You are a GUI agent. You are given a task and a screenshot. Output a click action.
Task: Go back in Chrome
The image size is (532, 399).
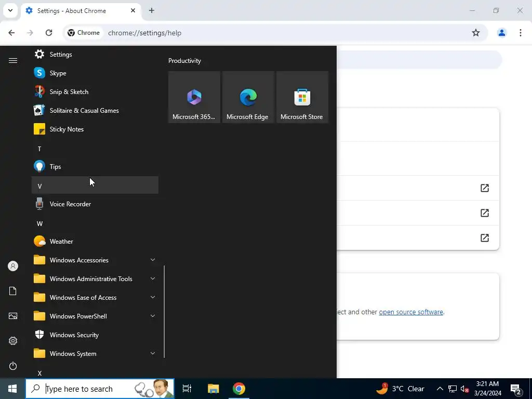tap(11, 33)
